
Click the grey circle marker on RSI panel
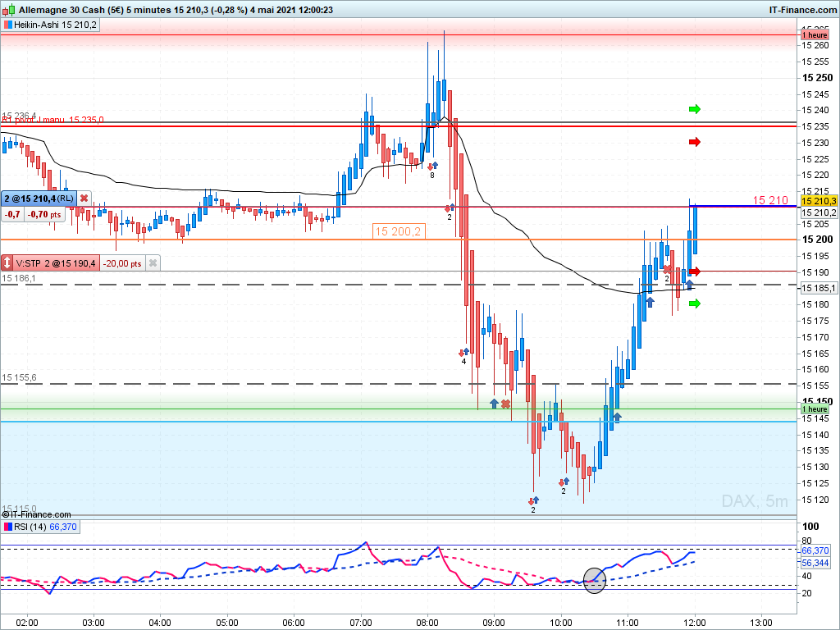(x=594, y=581)
